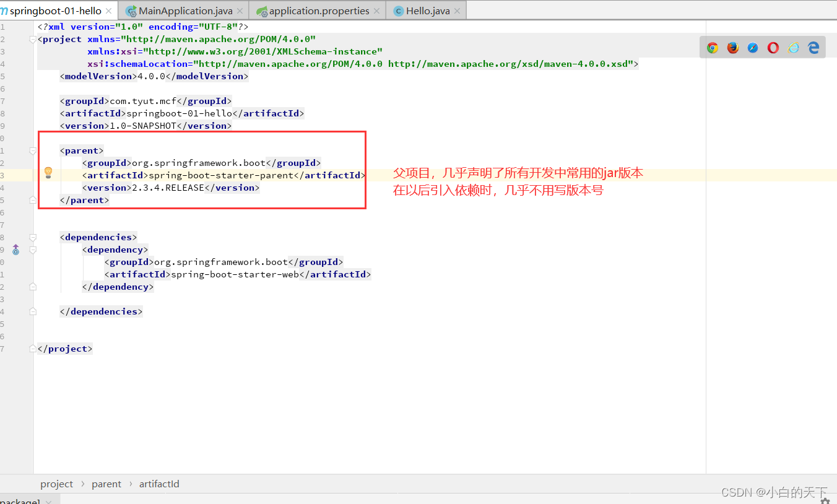837x504 pixels.
Task: Click artifactId text springboot-01-hello in the editor
Action: (x=179, y=113)
